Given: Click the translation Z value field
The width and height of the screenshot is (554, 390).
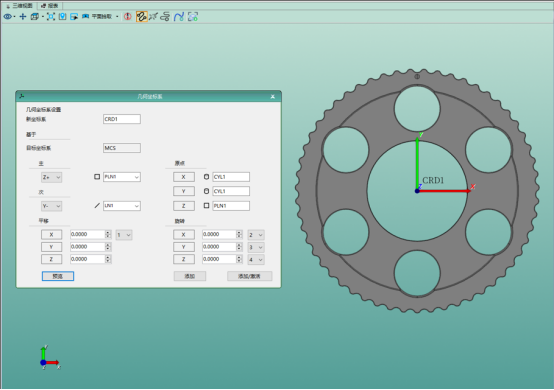Looking at the screenshot, I should pos(88,259).
